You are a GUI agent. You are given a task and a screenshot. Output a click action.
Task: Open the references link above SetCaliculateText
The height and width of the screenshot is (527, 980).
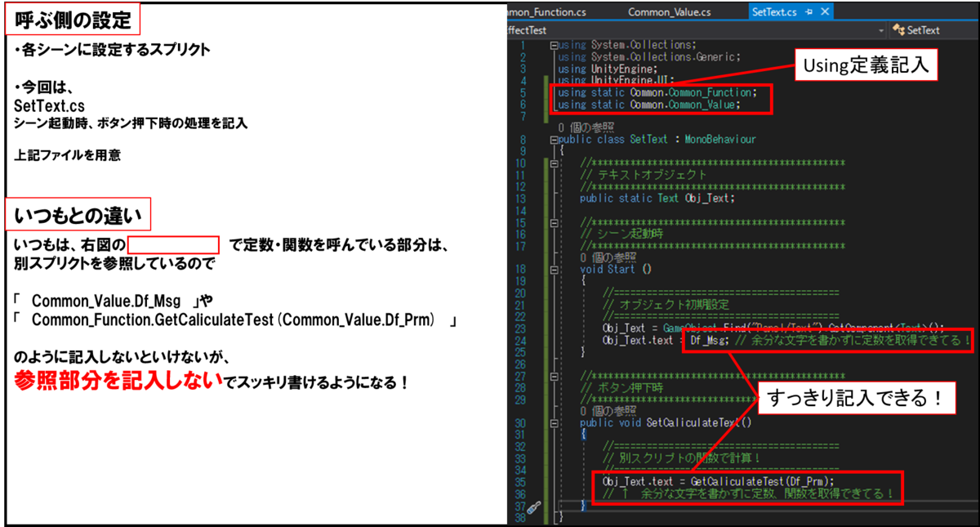608,410
